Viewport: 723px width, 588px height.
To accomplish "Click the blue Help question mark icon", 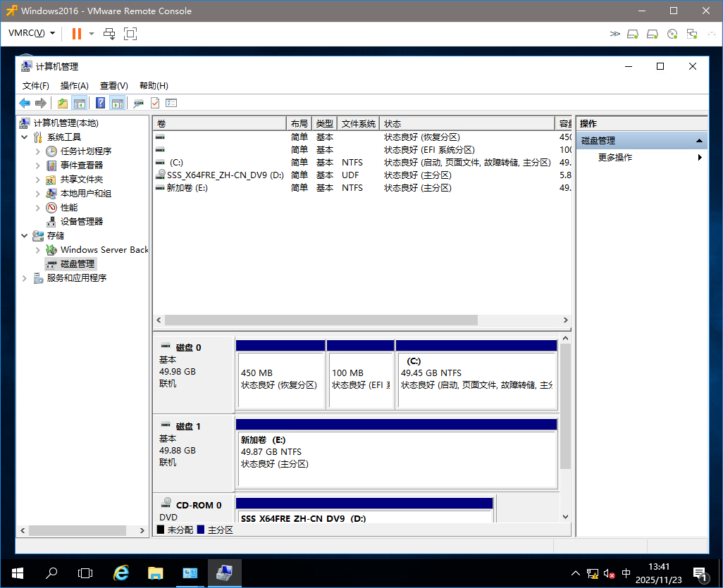I will 100,104.
